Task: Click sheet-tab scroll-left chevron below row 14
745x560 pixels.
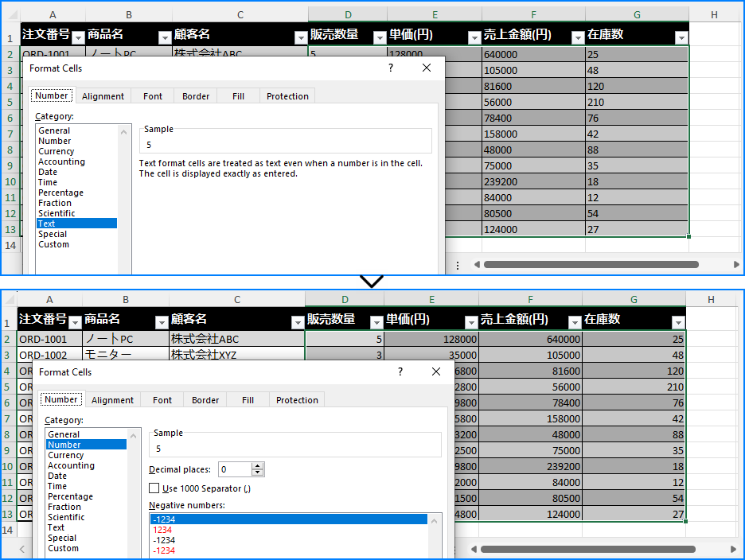Action: pyautogui.click(x=21, y=549)
